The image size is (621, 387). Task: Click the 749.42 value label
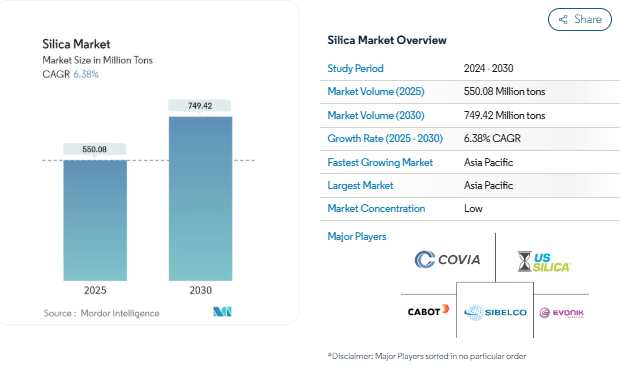point(200,106)
